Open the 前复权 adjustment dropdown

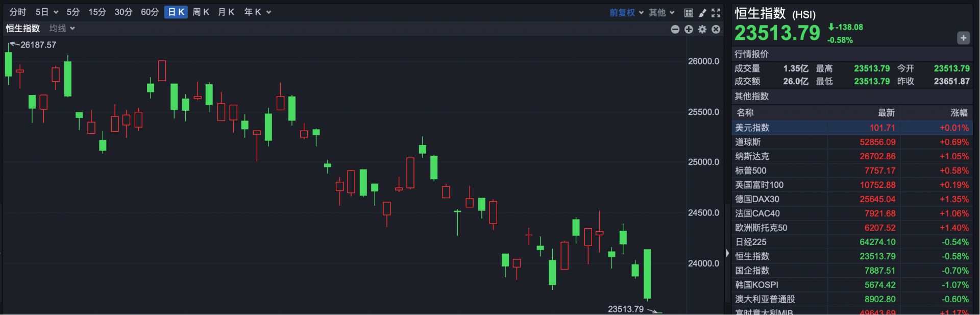coord(626,13)
